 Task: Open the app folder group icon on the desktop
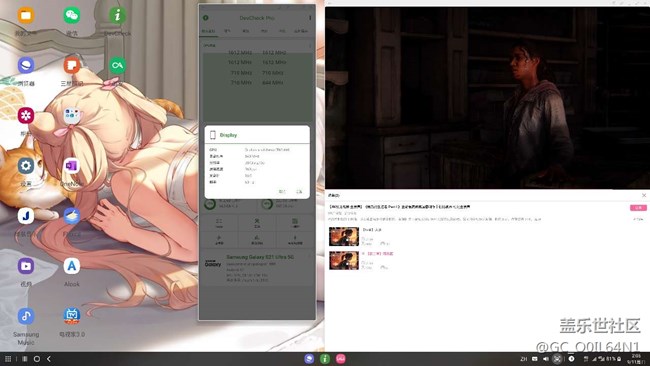(72, 116)
